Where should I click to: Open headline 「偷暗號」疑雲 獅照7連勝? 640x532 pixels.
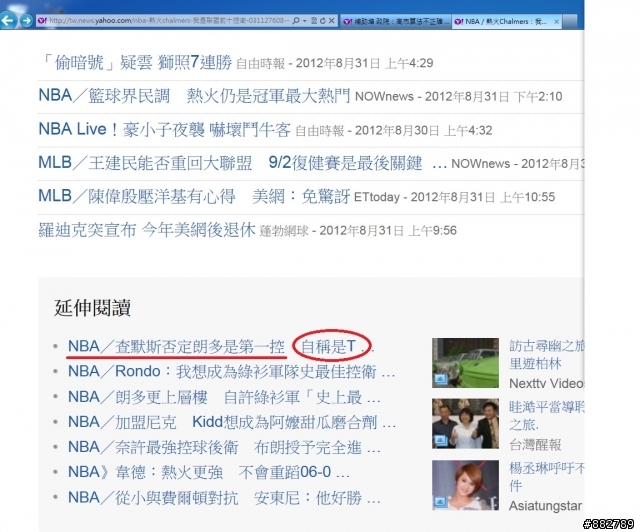pos(136,62)
